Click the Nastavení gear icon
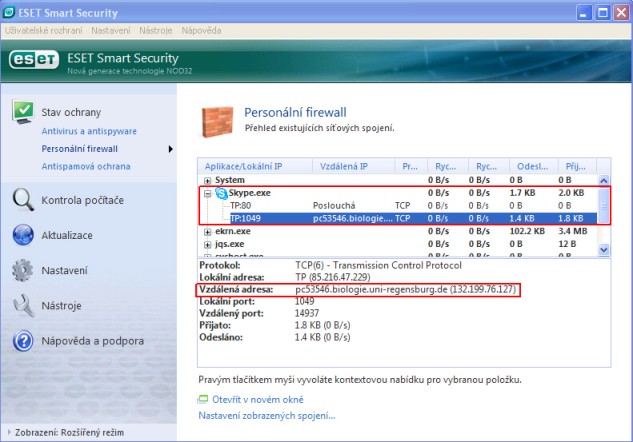 point(23,270)
